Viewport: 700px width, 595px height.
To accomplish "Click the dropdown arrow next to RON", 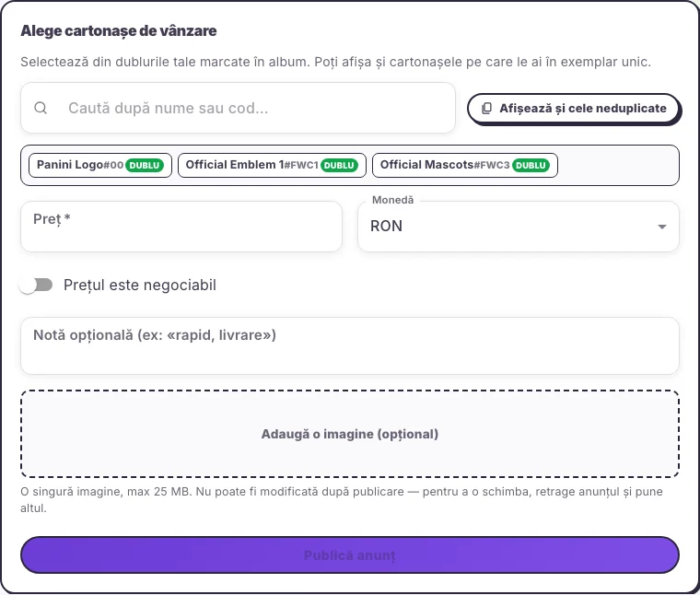I will pos(662,227).
